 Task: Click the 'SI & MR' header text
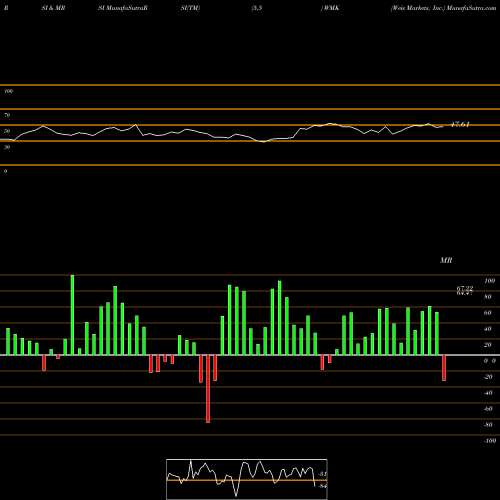[53, 8]
